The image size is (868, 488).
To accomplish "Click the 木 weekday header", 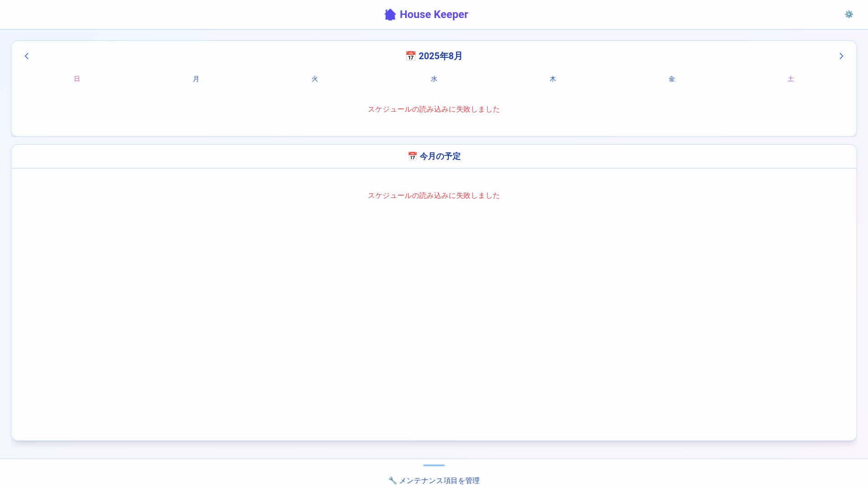I will point(553,79).
